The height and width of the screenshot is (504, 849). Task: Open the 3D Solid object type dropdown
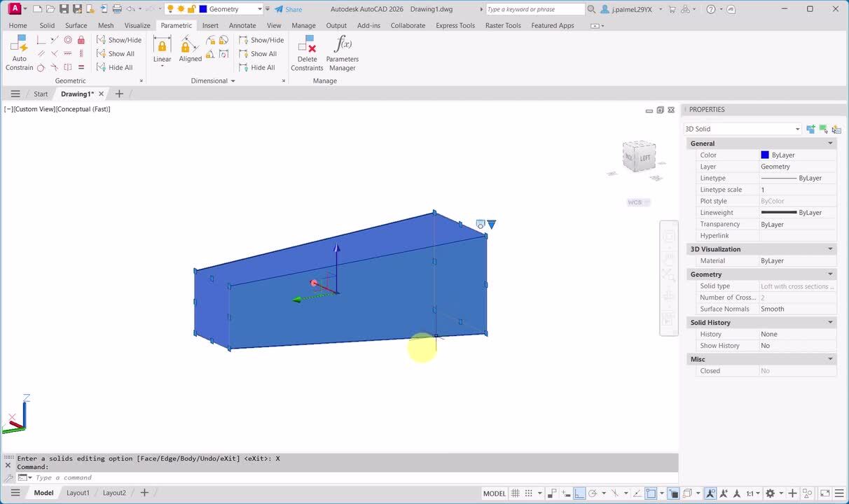pos(797,129)
